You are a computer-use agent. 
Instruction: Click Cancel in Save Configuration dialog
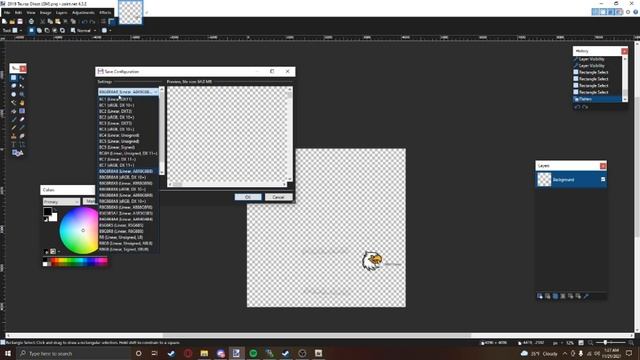coord(278,197)
